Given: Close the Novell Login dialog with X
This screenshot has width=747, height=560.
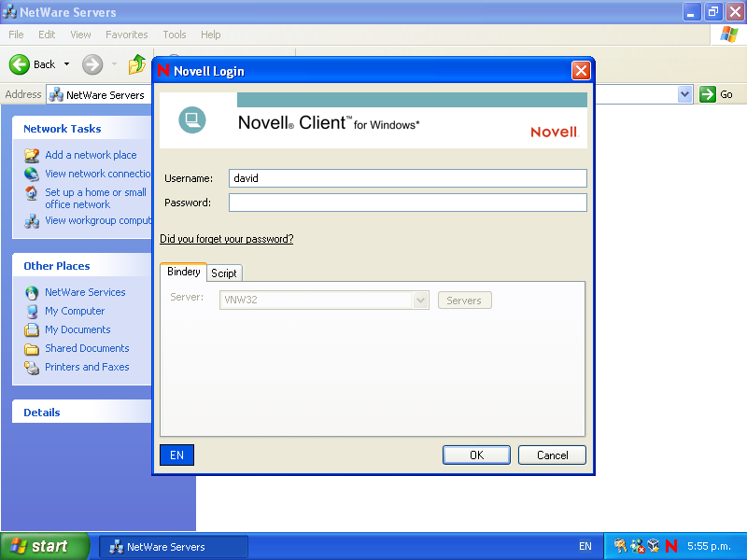Looking at the screenshot, I should click(x=581, y=71).
